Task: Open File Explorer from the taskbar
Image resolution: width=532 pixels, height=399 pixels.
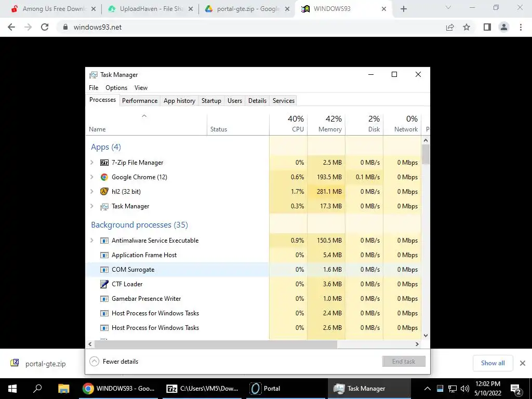Action: pos(63,389)
